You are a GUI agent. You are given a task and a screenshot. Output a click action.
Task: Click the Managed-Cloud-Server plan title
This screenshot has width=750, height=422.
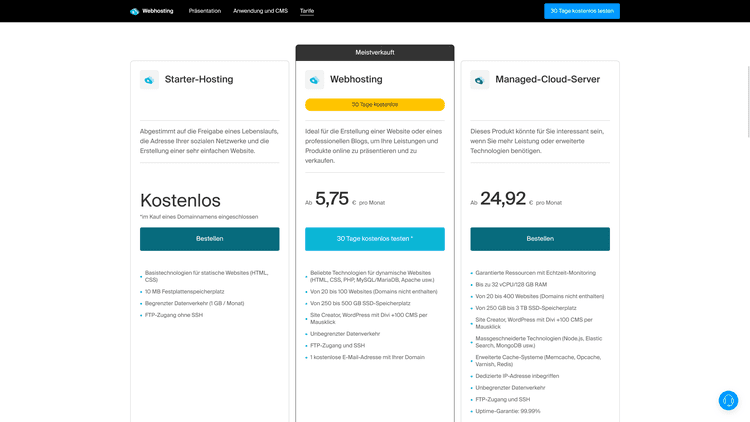[547, 79]
